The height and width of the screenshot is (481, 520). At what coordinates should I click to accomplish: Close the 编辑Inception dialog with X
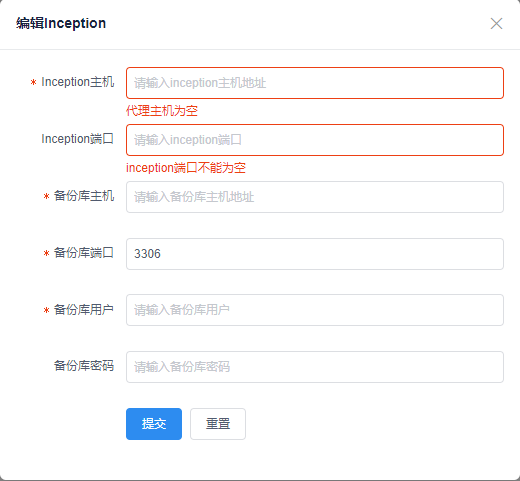[x=496, y=24]
